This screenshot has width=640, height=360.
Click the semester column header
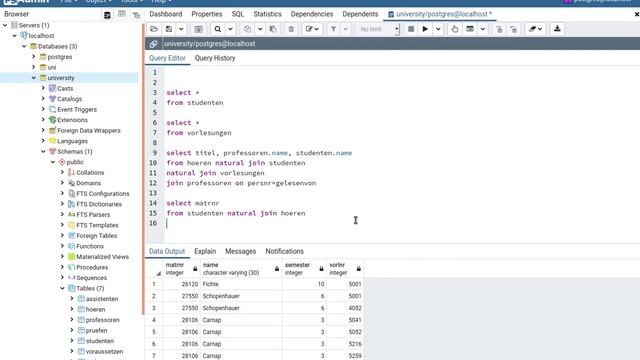pos(304,269)
